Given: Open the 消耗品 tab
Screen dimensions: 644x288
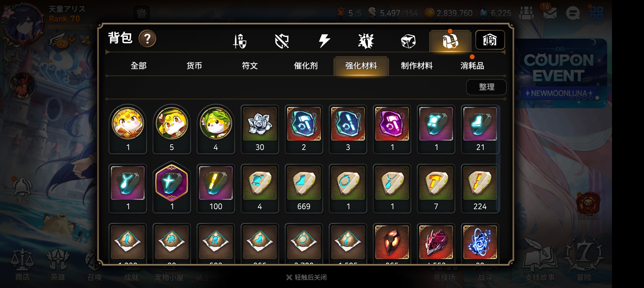Looking at the screenshot, I should [x=472, y=66].
